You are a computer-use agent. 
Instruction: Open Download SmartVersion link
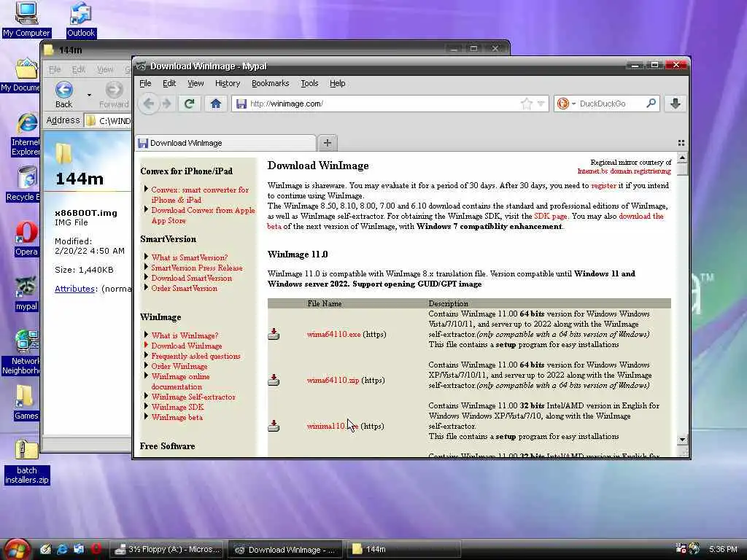[x=191, y=278]
